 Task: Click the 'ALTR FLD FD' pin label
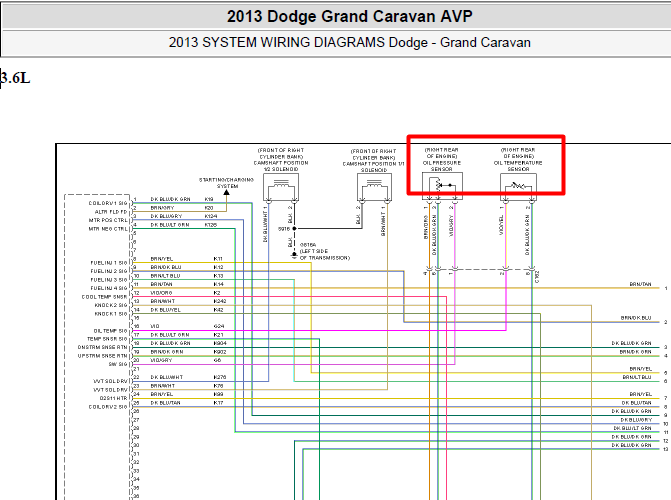click(111, 212)
